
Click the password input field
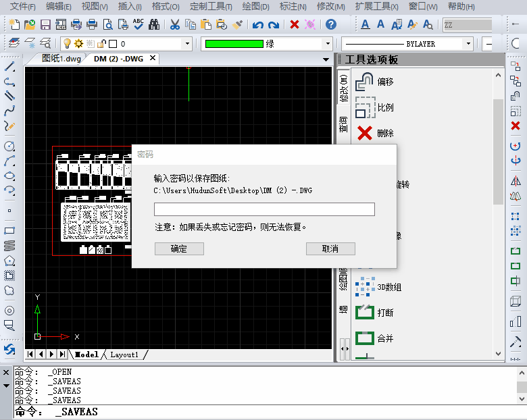pyautogui.click(x=264, y=209)
